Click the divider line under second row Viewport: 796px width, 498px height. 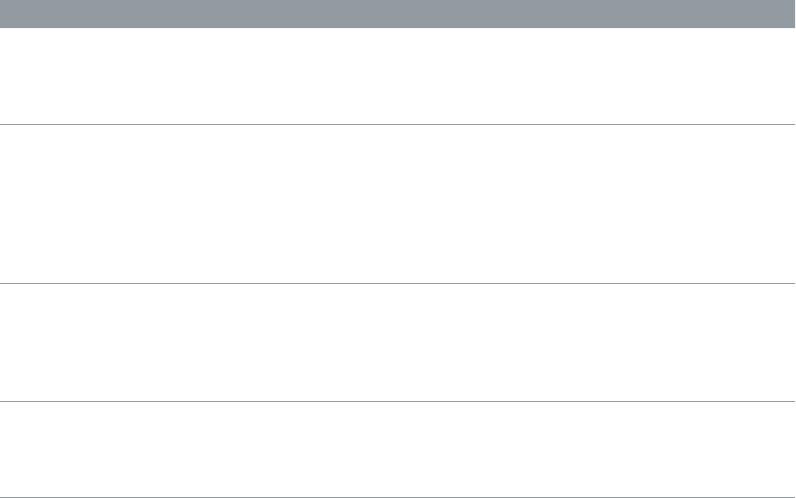point(397,283)
